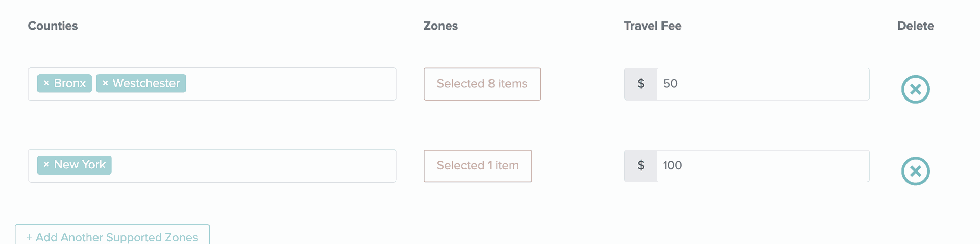980x244 pixels.
Task: Open the "Selected 8 items" zones dropdown
Action: click(x=482, y=84)
